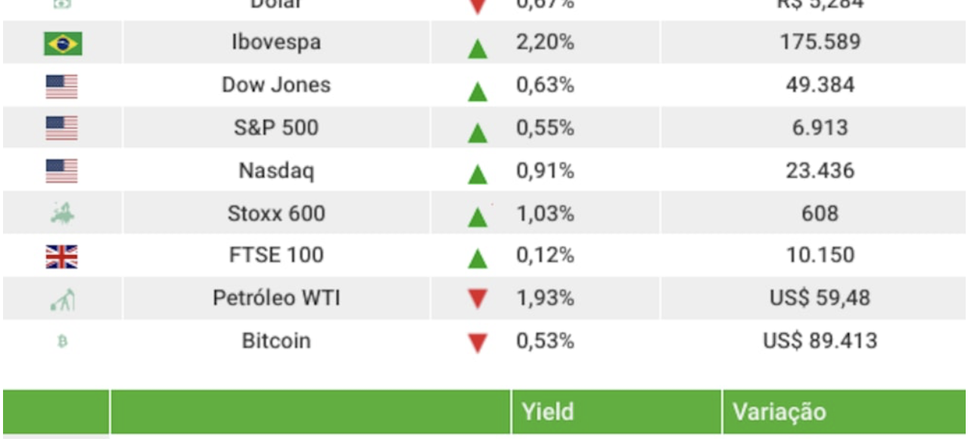Open the FTSE 100 index name
971x439 pixels.
tap(276, 256)
